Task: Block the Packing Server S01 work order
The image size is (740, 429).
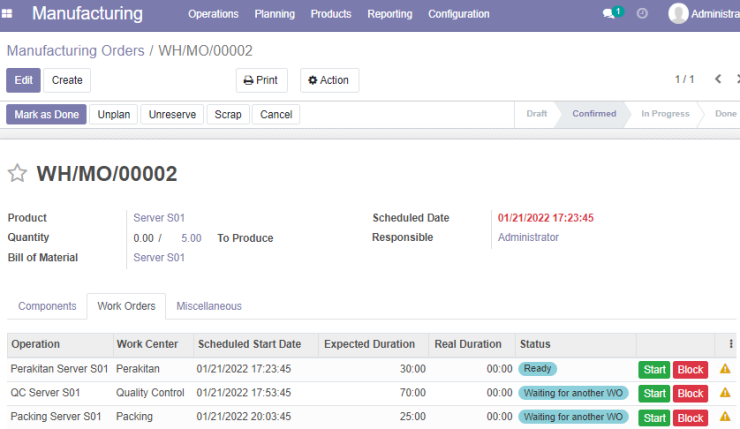Action: (690, 418)
